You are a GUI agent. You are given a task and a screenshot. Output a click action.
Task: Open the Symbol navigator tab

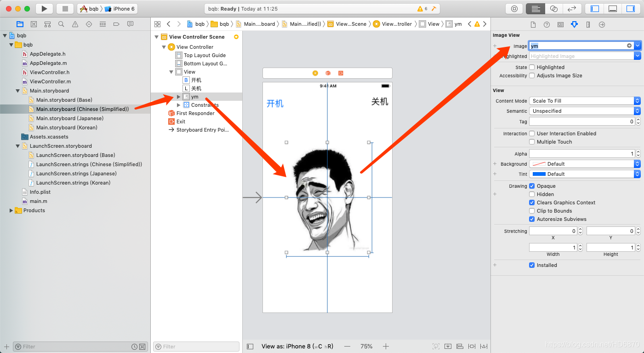point(47,24)
